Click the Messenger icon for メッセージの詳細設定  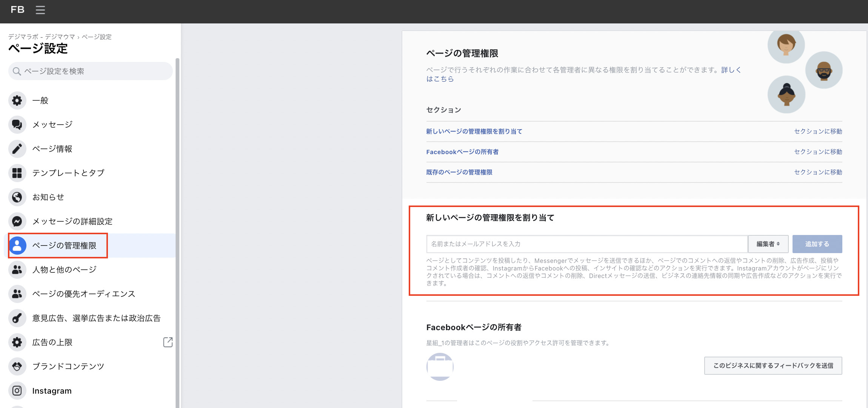click(17, 221)
